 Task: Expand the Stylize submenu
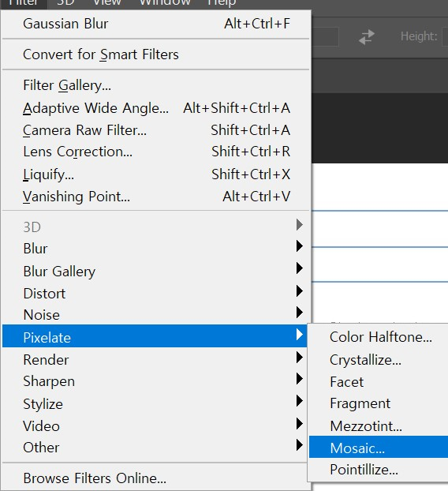(155, 404)
